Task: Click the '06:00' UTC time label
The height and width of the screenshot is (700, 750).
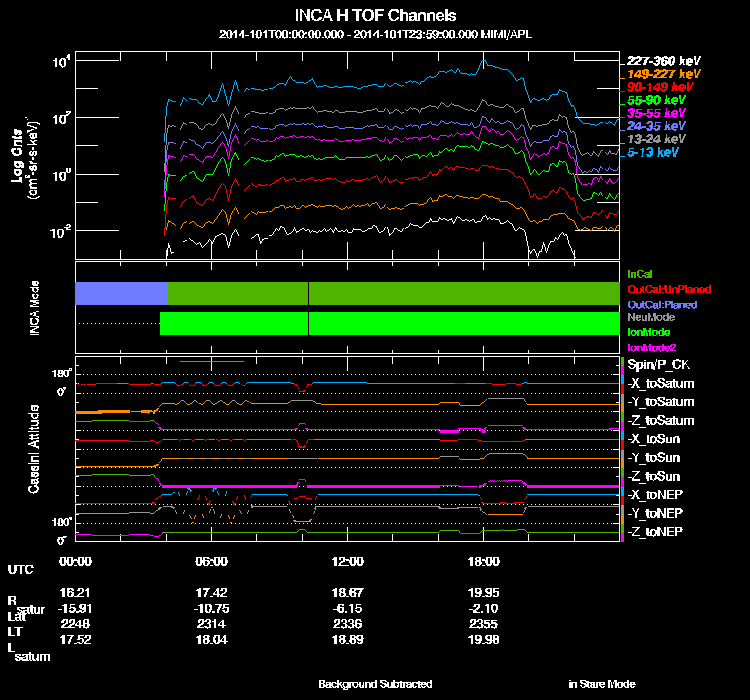Action: pyautogui.click(x=211, y=561)
